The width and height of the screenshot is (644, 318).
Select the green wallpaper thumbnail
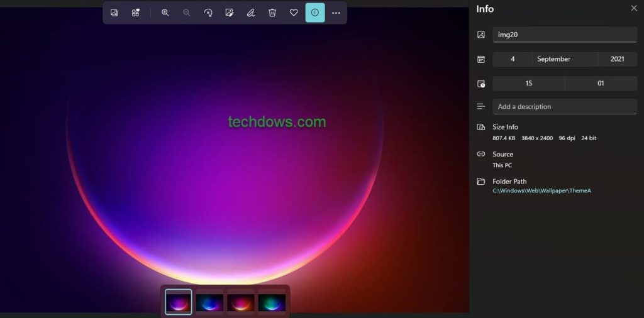pyautogui.click(x=272, y=302)
